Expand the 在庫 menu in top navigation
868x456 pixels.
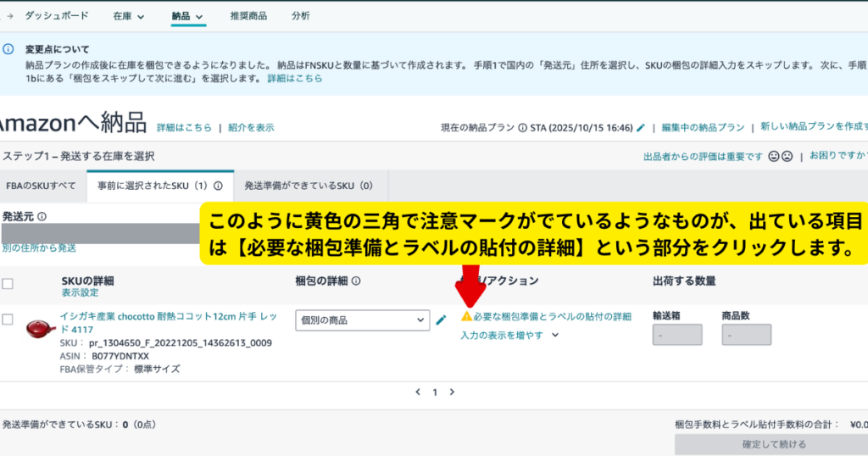coord(129,16)
